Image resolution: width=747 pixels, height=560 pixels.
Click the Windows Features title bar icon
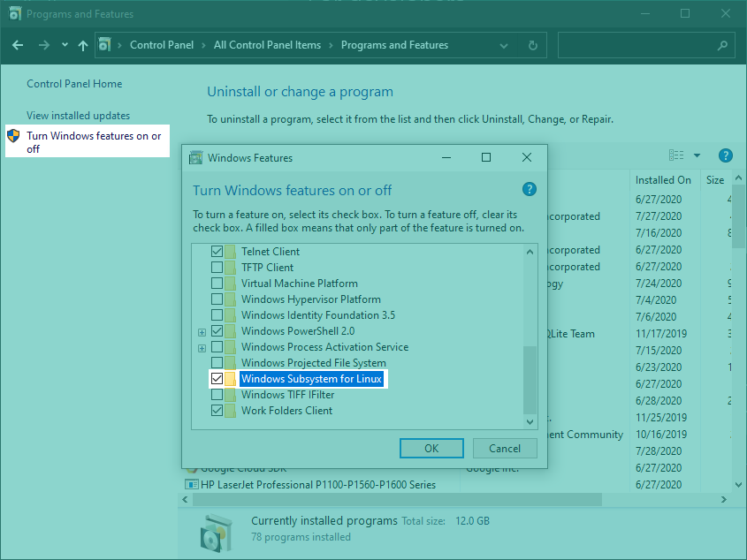coord(195,157)
